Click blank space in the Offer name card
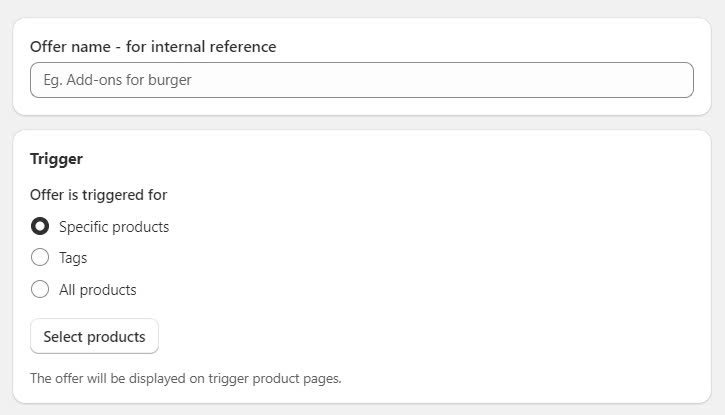The width and height of the screenshot is (725, 415). [500, 44]
